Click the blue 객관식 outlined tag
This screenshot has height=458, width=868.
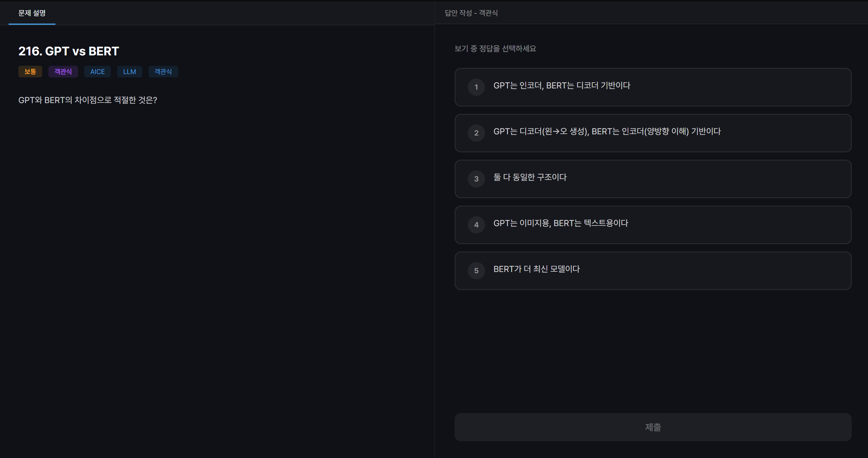pos(163,71)
